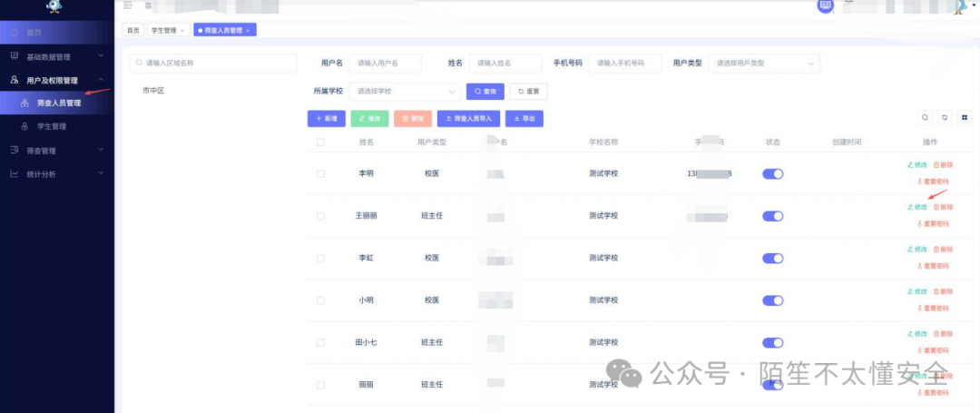Click the 筛查人员导入 import button
The height and width of the screenshot is (413, 980).
point(468,118)
